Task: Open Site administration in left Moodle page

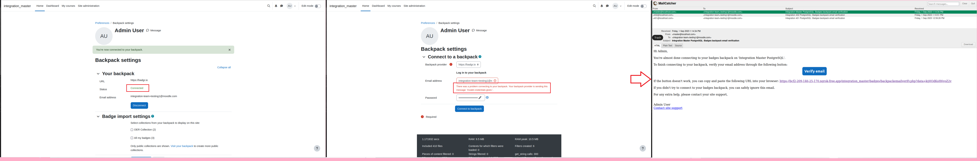Action: point(89,6)
